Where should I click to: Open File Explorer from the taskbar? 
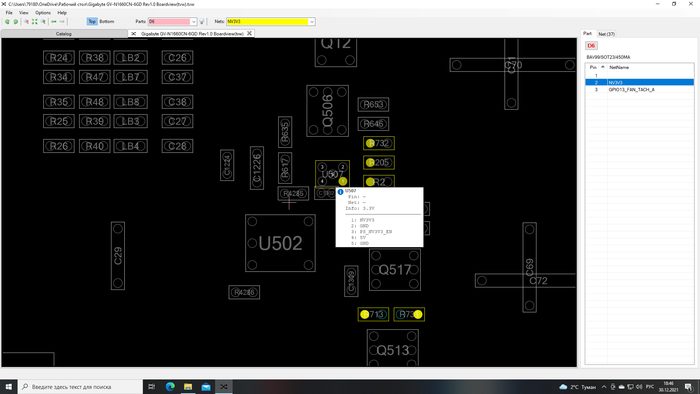(188, 386)
